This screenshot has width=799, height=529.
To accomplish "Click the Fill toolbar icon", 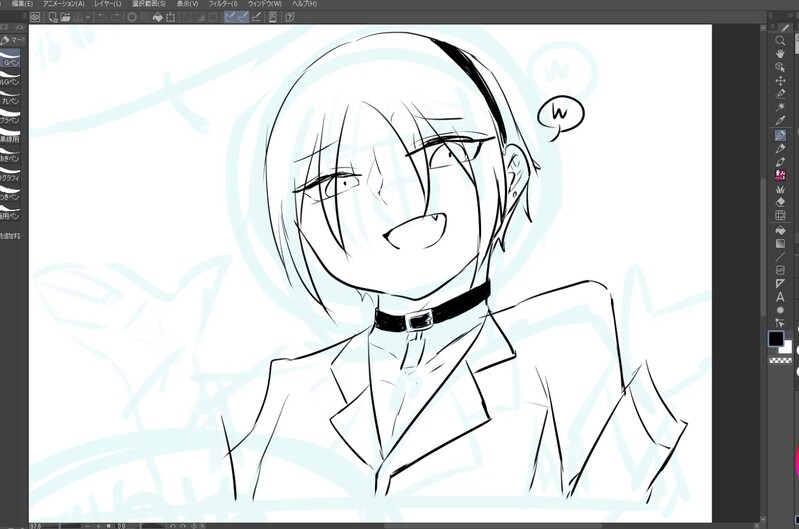I will pos(158,17).
